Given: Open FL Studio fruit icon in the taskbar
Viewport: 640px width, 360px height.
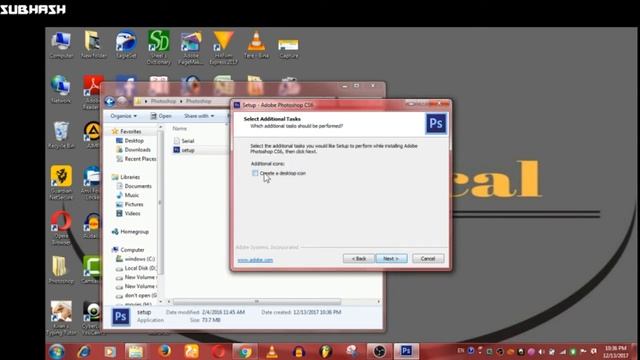Looking at the screenshot, I should click(x=325, y=351).
